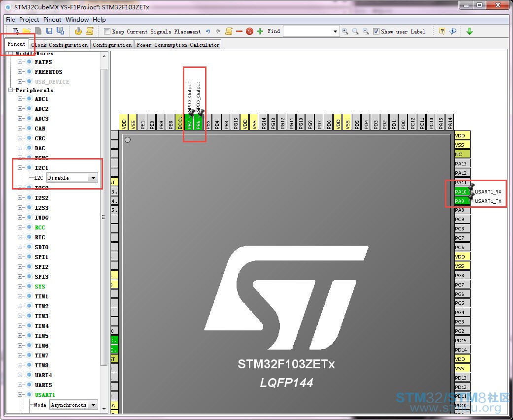Collapse the I2C1 peripheral node
The height and width of the screenshot is (420, 513).
click(x=20, y=168)
